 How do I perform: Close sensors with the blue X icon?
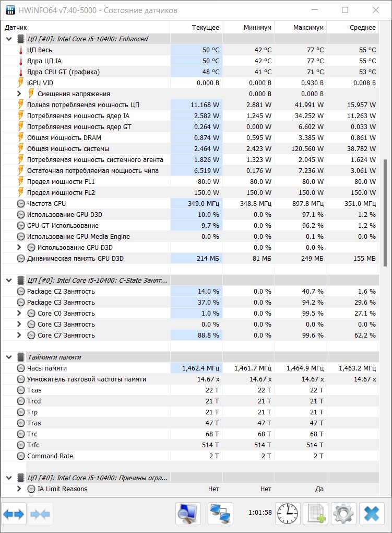point(372,514)
